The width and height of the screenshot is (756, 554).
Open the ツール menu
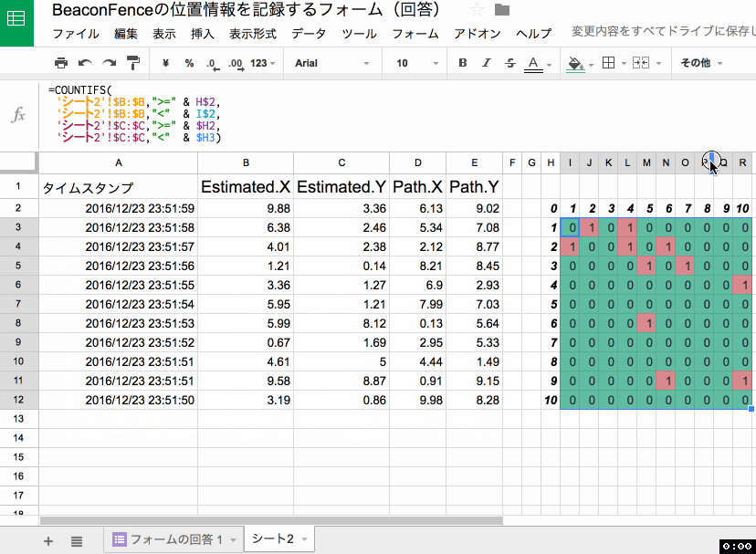[359, 34]
